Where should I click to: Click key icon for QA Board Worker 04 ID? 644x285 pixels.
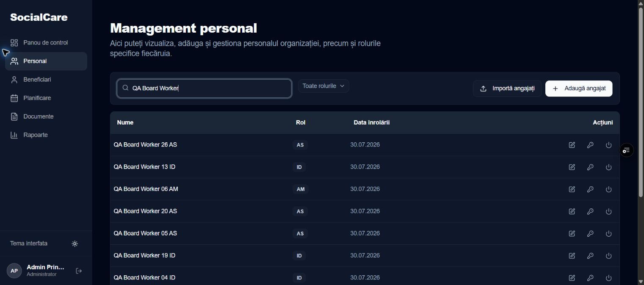590,278
